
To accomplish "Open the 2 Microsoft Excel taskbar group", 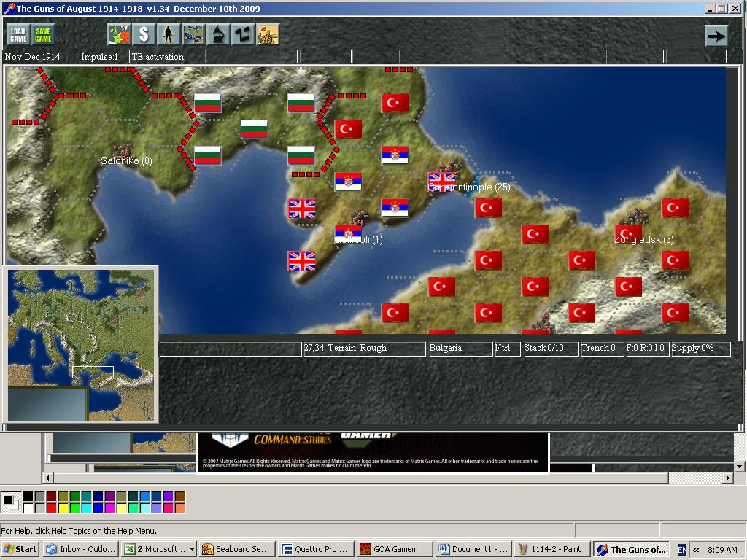I will coord(159,549).
